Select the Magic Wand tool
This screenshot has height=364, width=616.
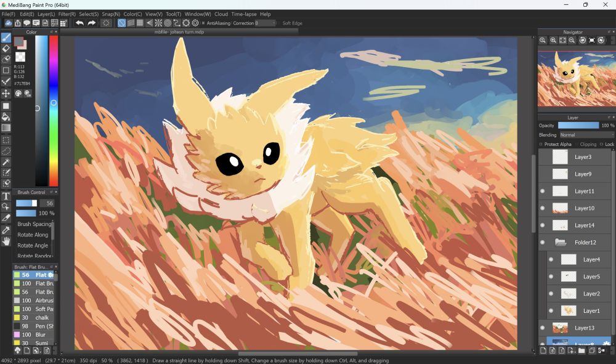tap(6, 162)
